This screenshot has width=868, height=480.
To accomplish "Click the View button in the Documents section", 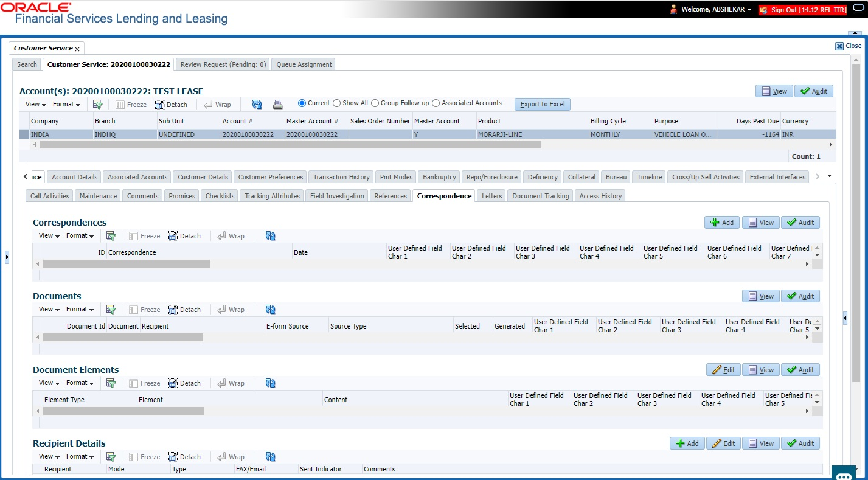I will click(761, 296).
